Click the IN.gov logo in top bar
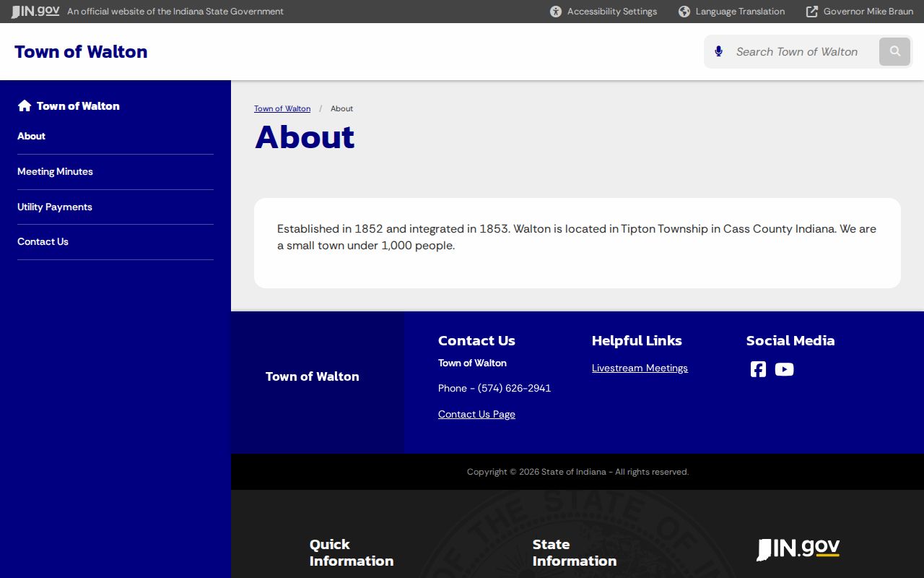 pos(35,12)
